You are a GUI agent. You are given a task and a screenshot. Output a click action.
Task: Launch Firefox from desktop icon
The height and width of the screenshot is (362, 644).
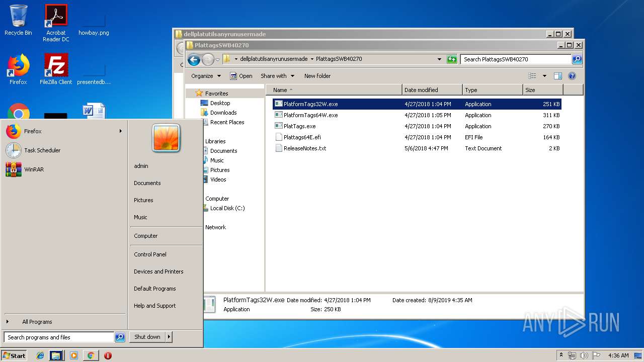click(18, 69)
